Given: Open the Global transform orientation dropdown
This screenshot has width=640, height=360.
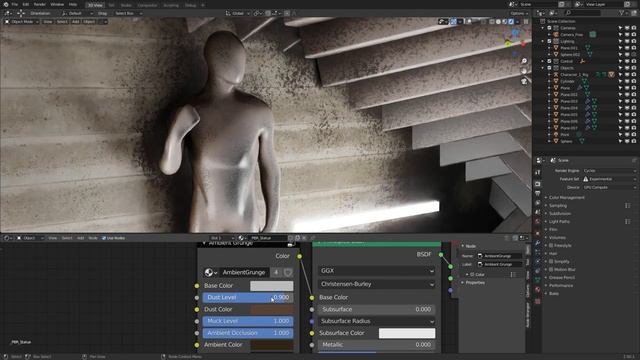Looking at the screenshot, I should tap(238, 13).
